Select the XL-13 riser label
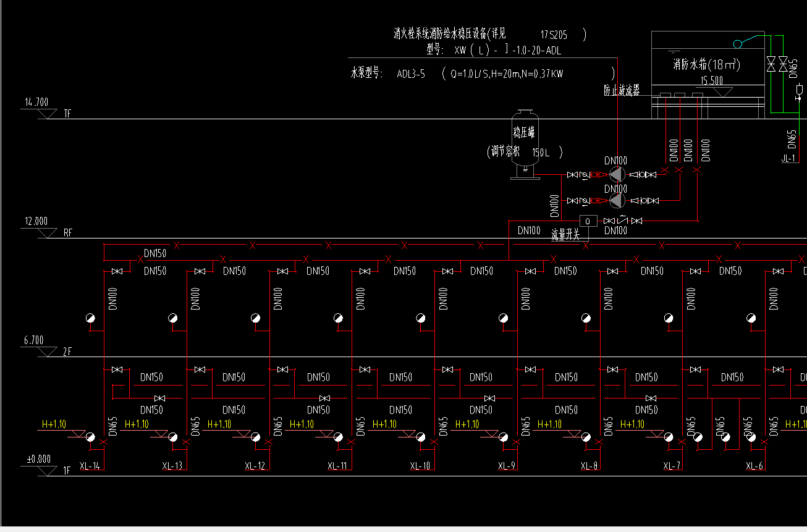807x532 pixels. tap(172, 466)
